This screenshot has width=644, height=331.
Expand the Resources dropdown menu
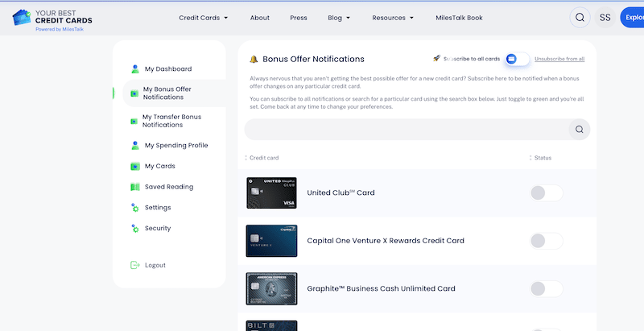[393, 18]
